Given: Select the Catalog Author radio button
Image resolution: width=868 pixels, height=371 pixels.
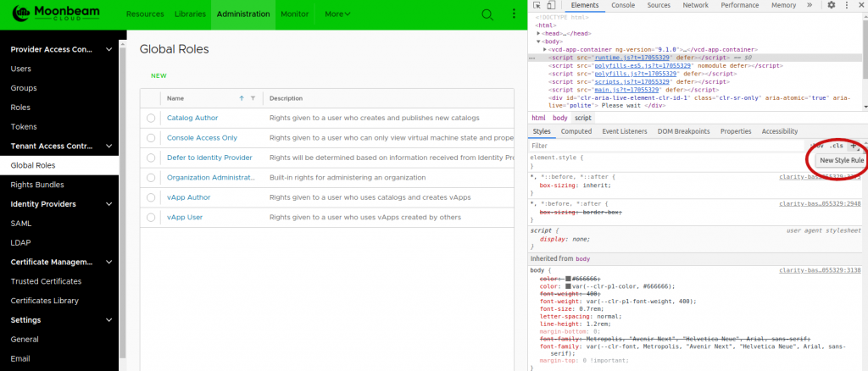Looking at the screenshot, I should [x=151, y=118].
